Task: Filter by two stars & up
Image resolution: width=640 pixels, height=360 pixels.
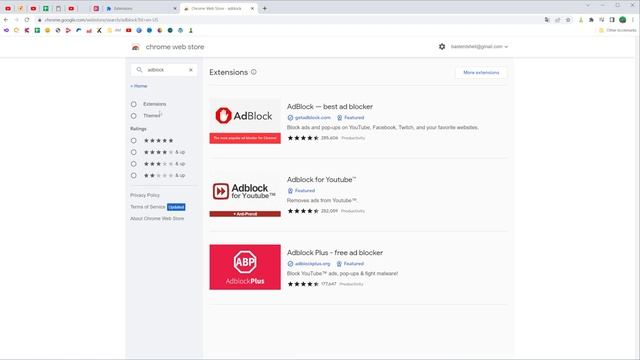Action: (x=133, y=176)
